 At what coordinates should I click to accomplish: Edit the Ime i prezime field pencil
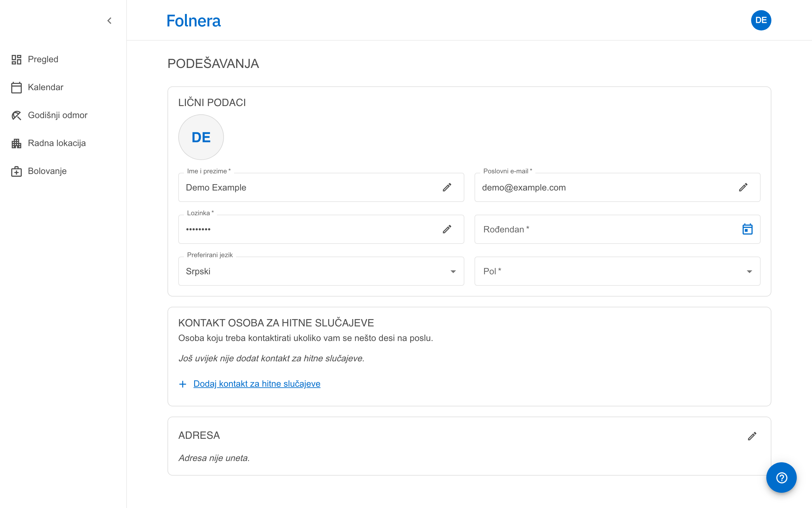tap(447, 187)
